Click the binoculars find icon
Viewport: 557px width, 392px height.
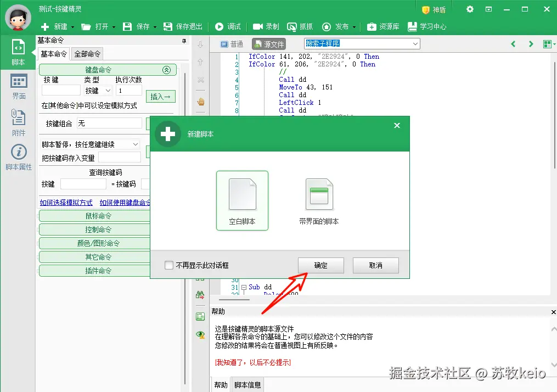pos(200,295)
